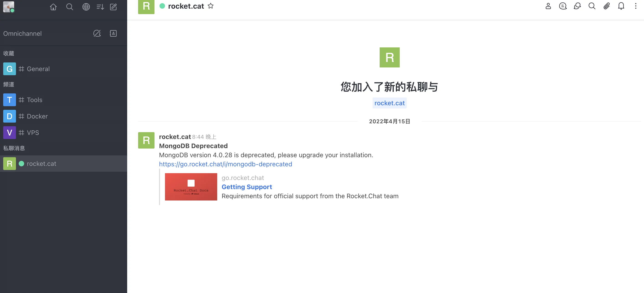Toggle Omnichannel availability status icon
Viewport: 644px width, 293px height.
point(97,33)
